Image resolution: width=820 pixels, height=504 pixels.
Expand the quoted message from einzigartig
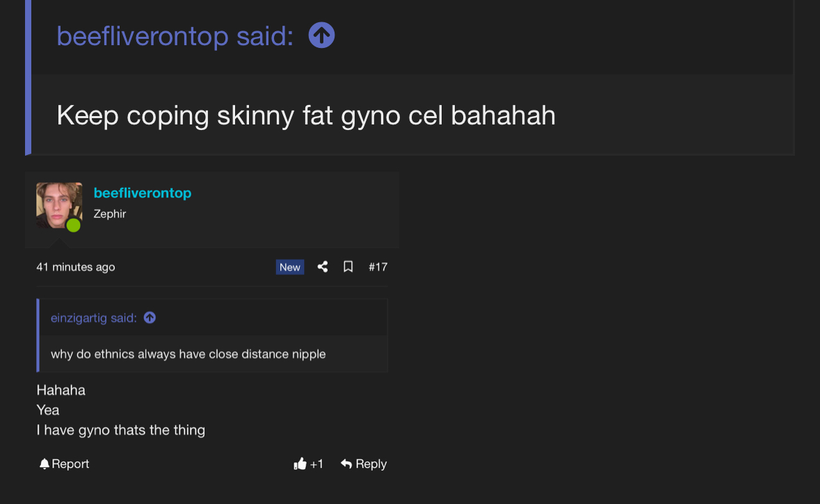click(x=188, y=354)
